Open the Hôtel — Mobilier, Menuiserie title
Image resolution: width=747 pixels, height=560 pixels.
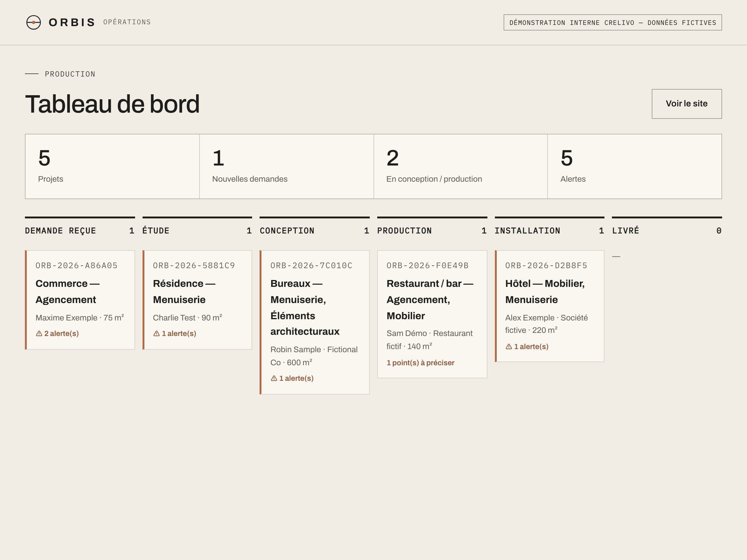(x=545, y=292)
